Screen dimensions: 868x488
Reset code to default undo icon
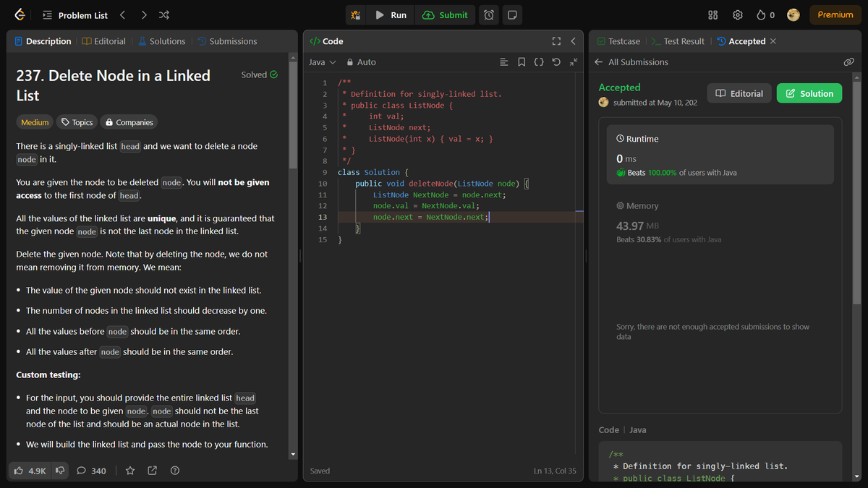[x=556, y=62]
